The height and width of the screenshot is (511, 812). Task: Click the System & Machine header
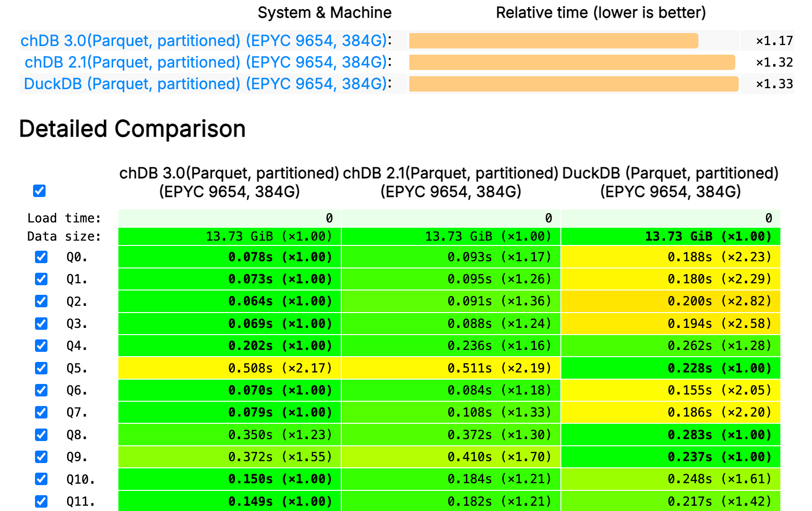click(325, 12)
